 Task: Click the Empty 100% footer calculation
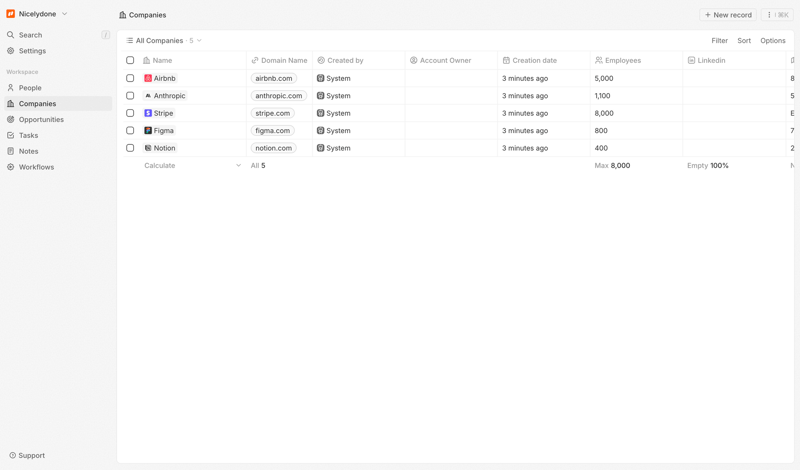[x=708, y=165]
